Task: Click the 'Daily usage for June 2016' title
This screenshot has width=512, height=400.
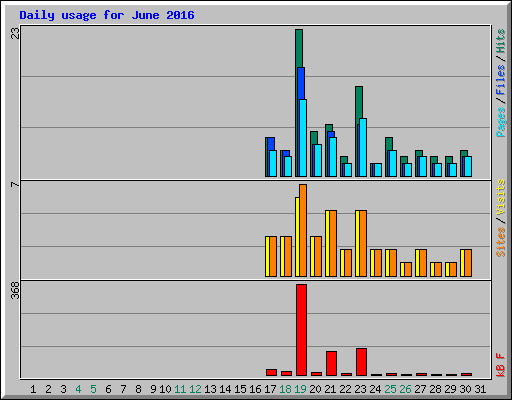Action: click(107, 15)
